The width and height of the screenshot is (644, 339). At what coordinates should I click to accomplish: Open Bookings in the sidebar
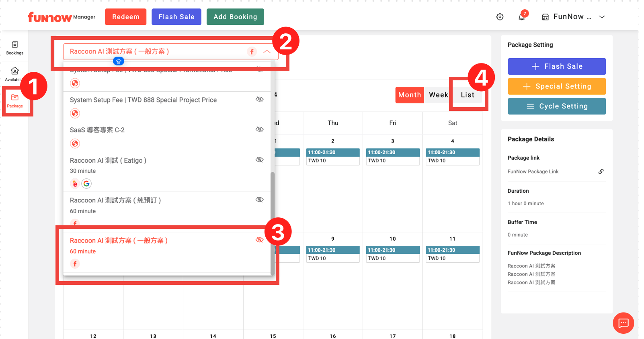click(x=15, y=47)
